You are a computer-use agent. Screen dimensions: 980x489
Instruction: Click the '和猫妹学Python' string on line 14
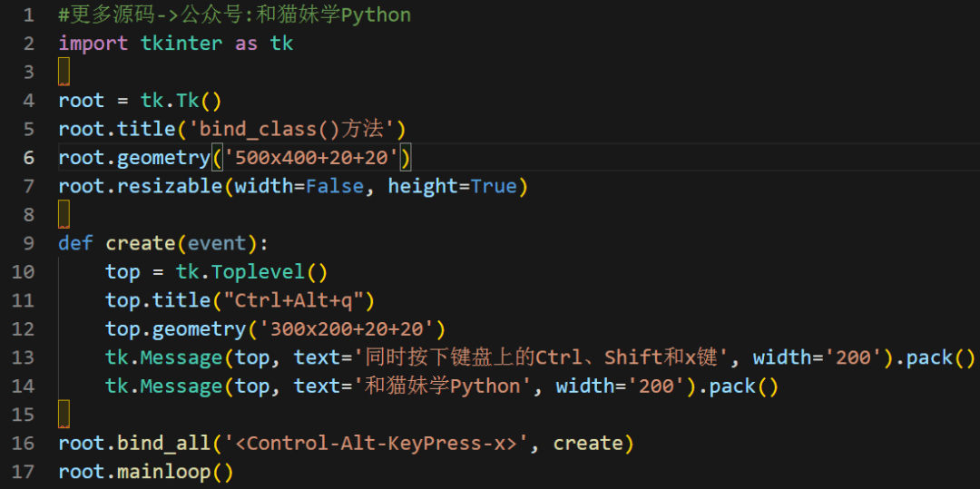pos(447,386)
